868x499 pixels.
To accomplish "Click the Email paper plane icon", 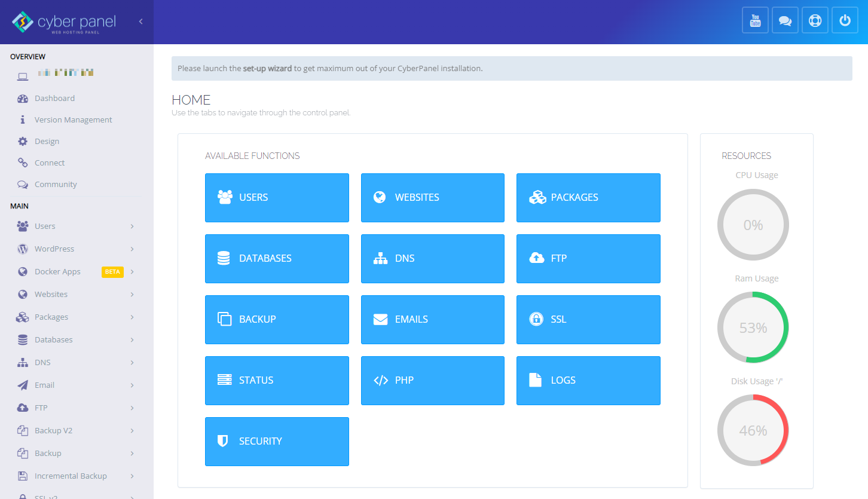I will click(23, 385).
